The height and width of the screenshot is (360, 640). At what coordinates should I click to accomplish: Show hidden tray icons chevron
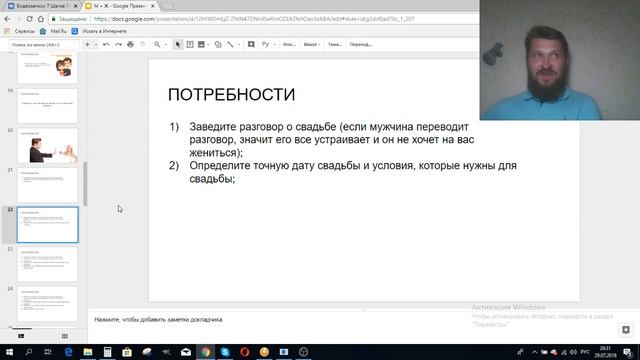click(534, 352)
